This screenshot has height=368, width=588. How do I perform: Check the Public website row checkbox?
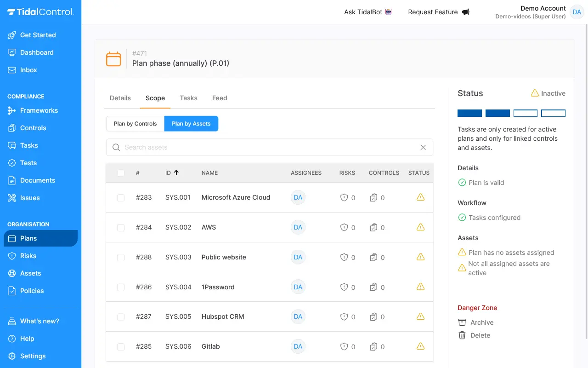(121, 257)
